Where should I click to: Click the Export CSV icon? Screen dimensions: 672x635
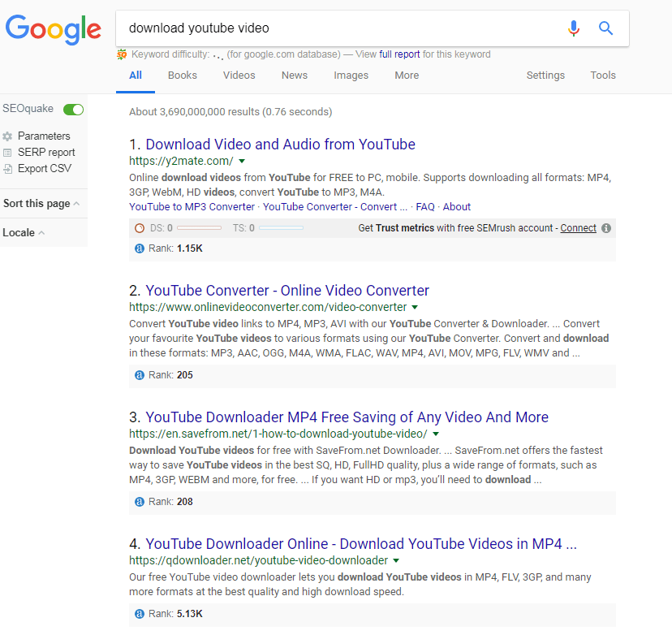click(7, 169)
